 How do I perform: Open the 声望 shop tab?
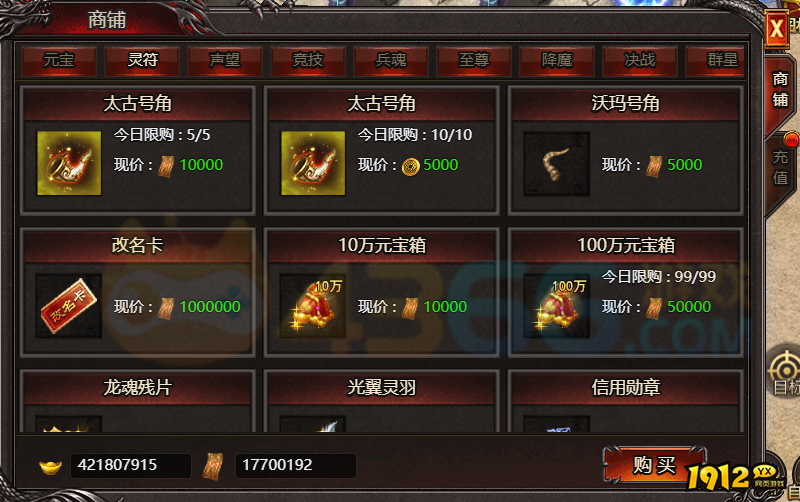point(225,61)
